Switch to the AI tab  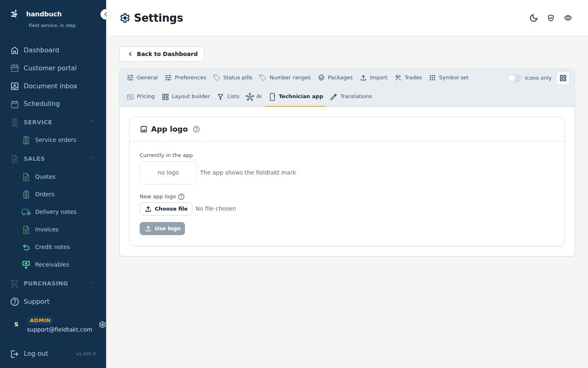254,96
